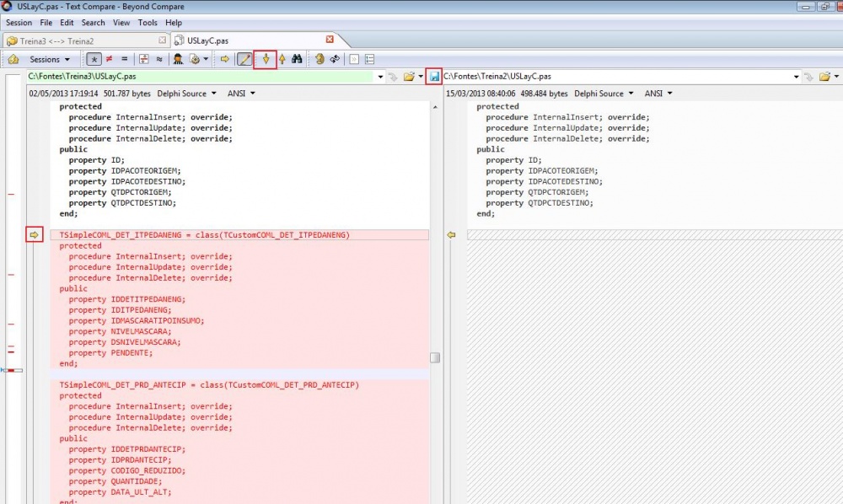Open the Tools menu

pos(148,23)
